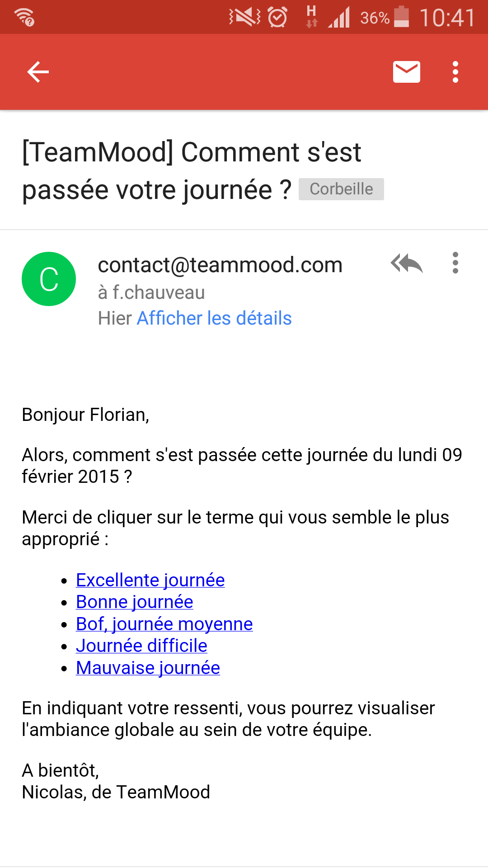The height and width of the screenshot is (868, 488).
Task: Expand details with Afficher les détails
Action: pos(214,318)
